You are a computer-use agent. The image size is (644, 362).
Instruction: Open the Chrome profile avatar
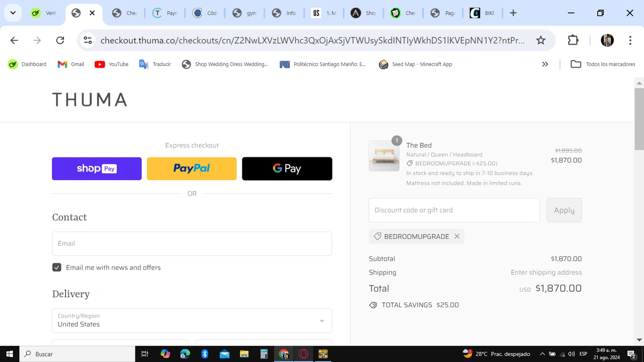(607, 40)
